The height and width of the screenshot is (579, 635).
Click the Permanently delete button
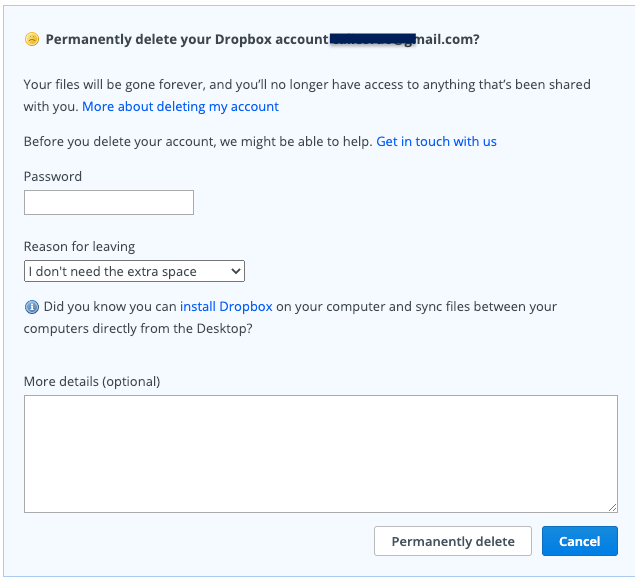click(x=453, y=541)
